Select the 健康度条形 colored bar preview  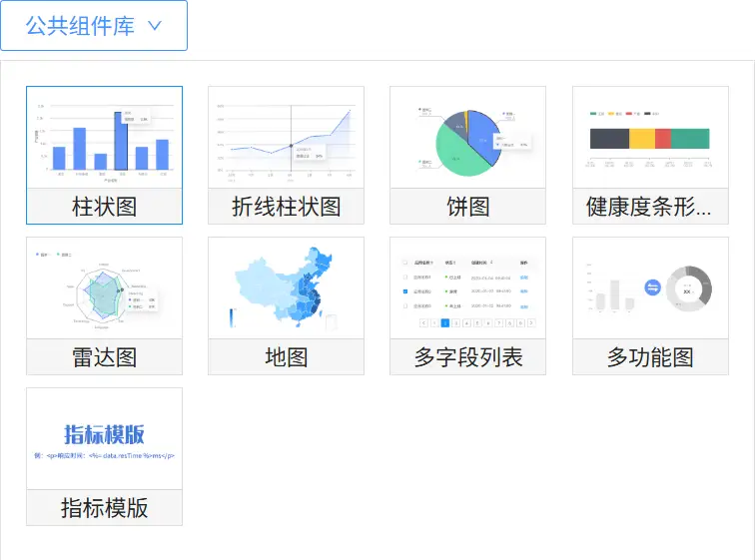[649, 138]
